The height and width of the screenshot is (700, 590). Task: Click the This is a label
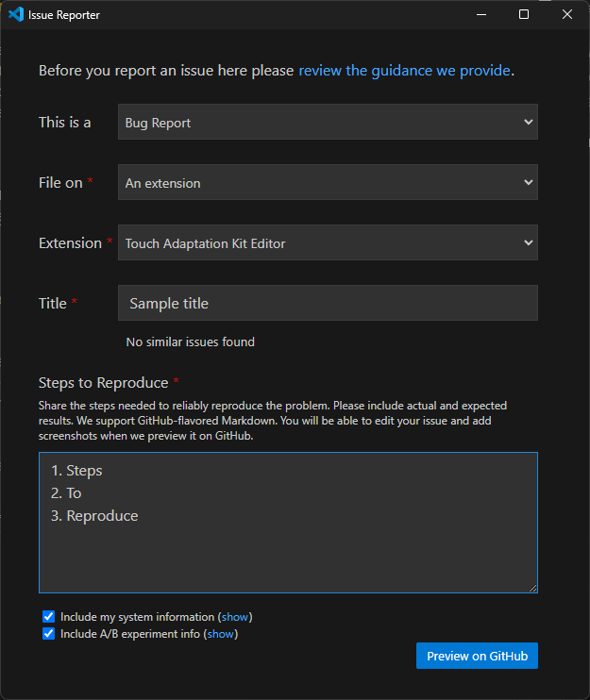pos(65,123)
